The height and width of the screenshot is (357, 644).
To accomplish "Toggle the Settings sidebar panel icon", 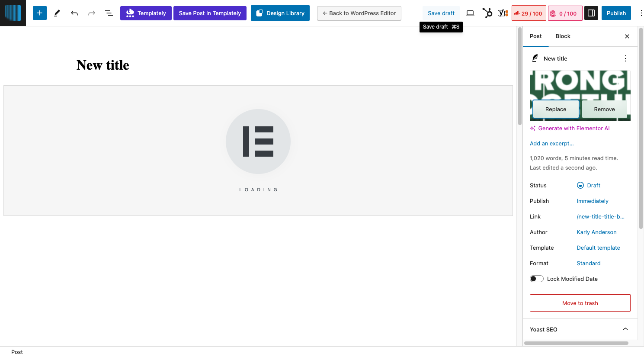I will click(x=591, y=13).
